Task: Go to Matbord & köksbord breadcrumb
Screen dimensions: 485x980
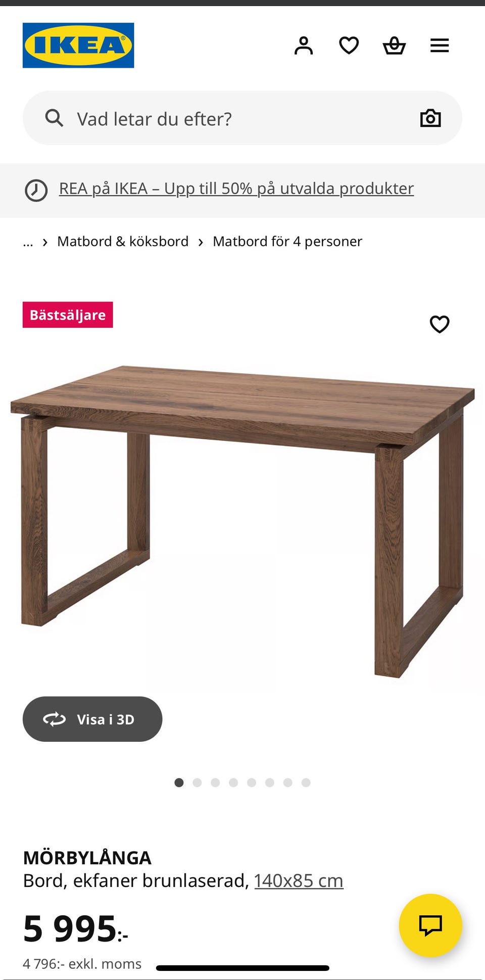Action: coord(123,241)
